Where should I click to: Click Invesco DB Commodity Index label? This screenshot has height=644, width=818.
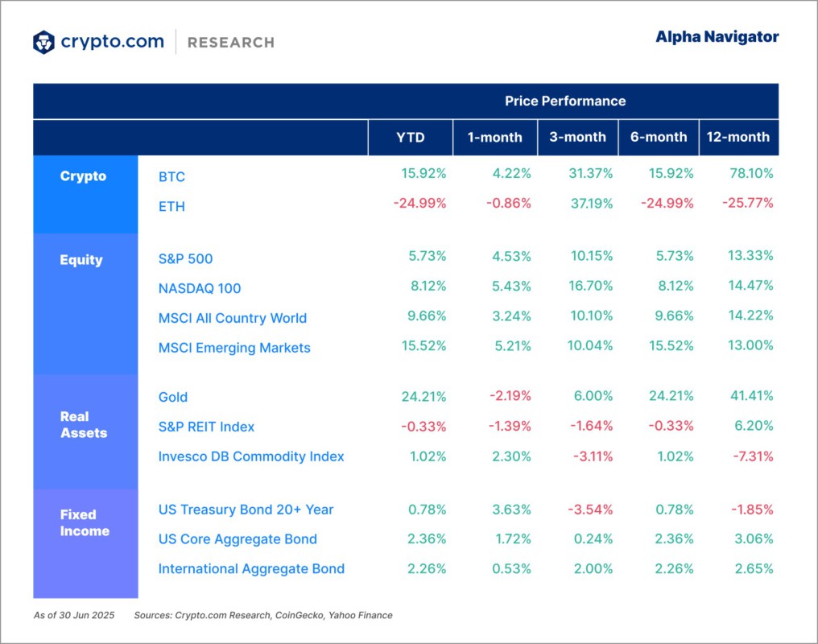pos(251,456)
